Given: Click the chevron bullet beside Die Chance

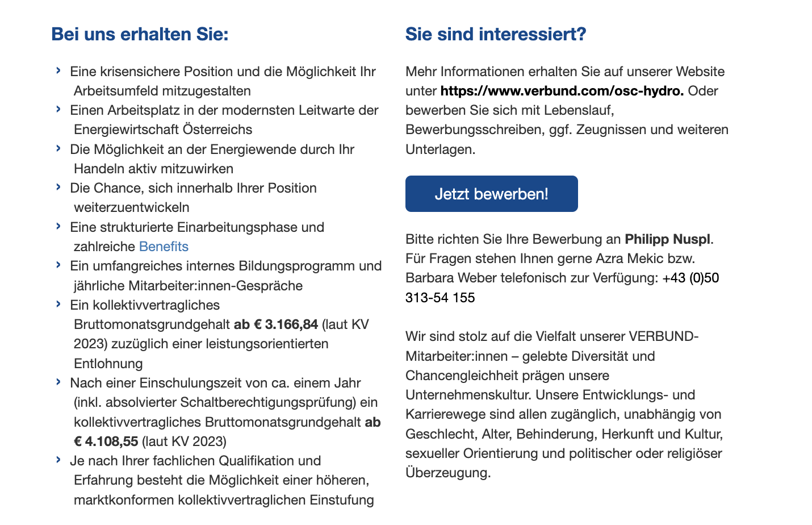Looking at the screenshot, I should 58,187.
